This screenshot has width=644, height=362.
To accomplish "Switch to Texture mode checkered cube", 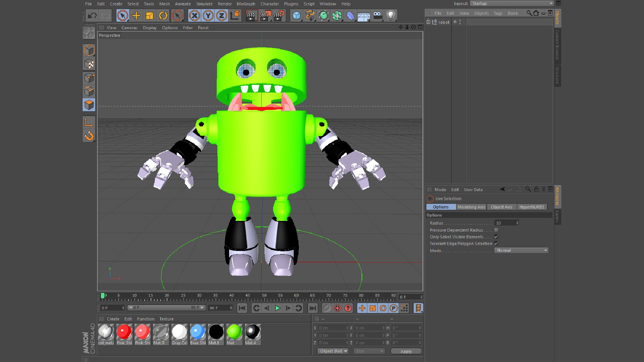I will [89, 64].
